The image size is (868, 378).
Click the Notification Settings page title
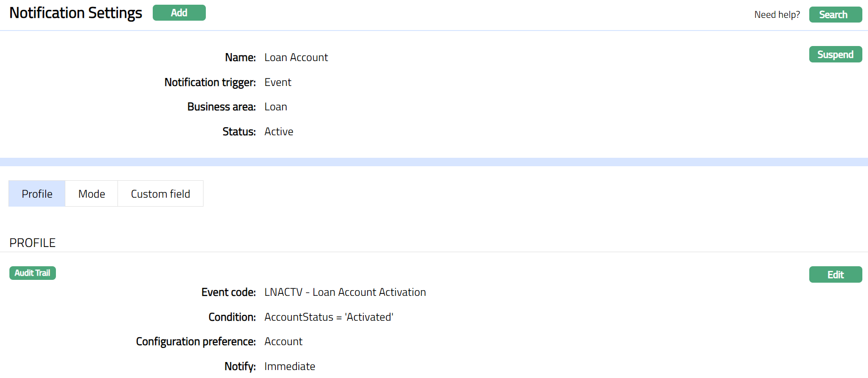(x=76, y=13)
